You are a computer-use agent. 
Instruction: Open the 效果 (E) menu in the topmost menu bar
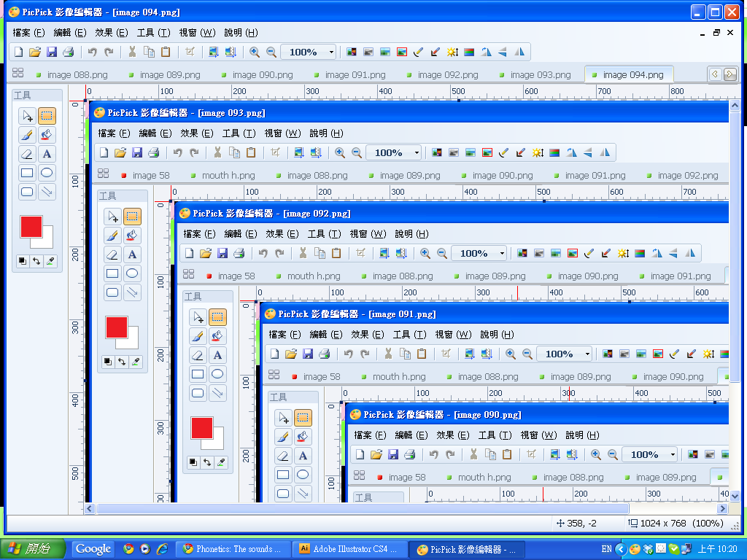112,33
